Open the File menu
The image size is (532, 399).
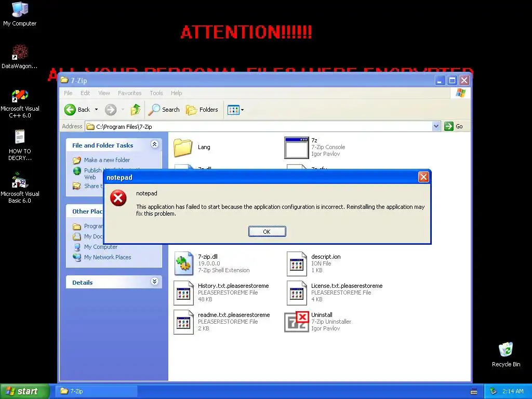click(68, 93)
